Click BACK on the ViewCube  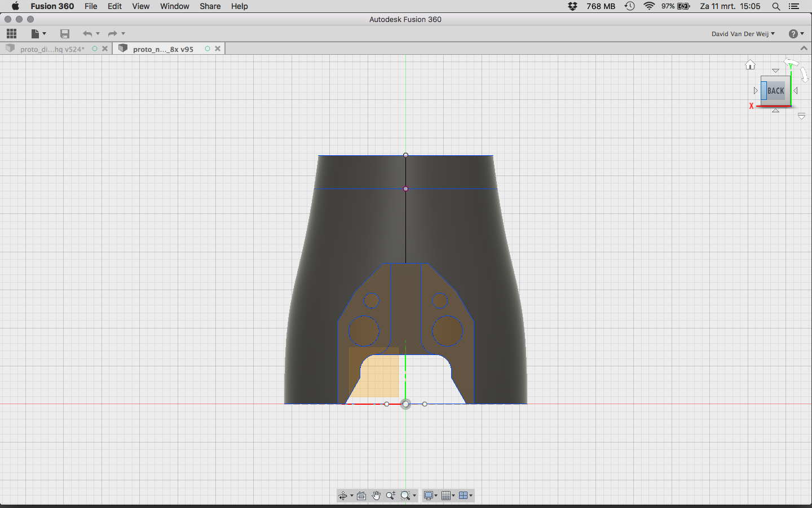tap(775, 90)
